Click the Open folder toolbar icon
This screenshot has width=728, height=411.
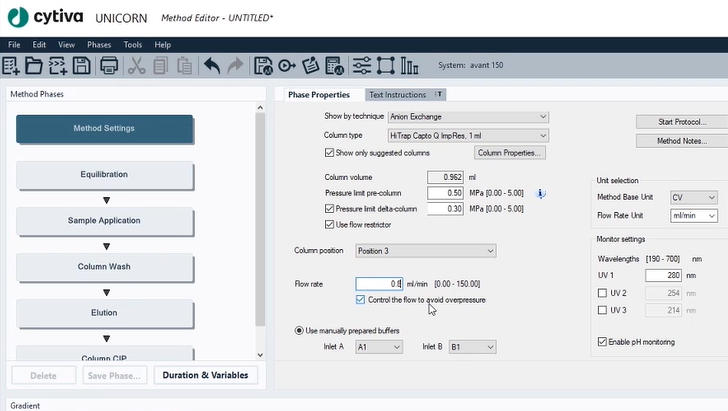pyautogui.click(x=34, y=66)
